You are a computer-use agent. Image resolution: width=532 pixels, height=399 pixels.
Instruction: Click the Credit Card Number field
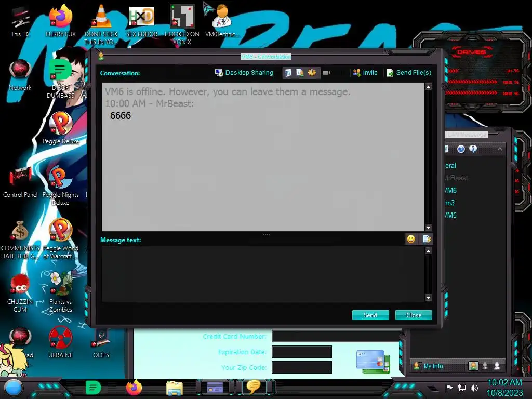pos(337,336)
